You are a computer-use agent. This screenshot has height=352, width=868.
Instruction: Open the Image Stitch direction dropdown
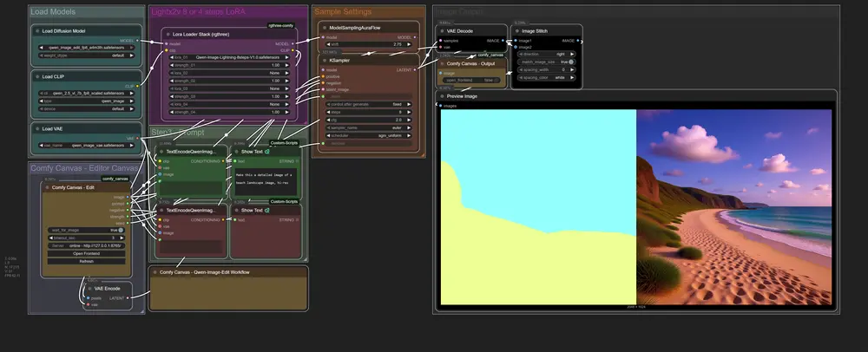(x=547, y=54)
